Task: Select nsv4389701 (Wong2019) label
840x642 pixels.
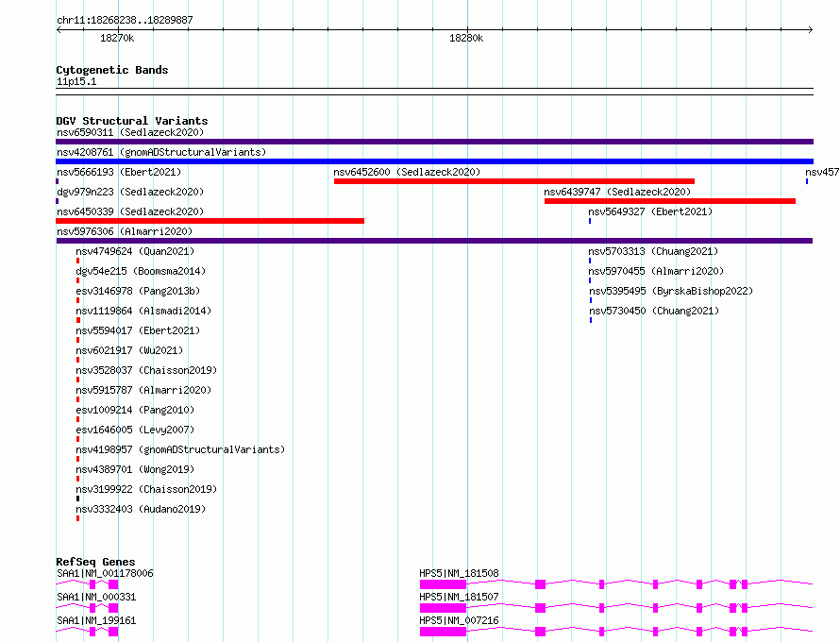Action: click(135, 469)
